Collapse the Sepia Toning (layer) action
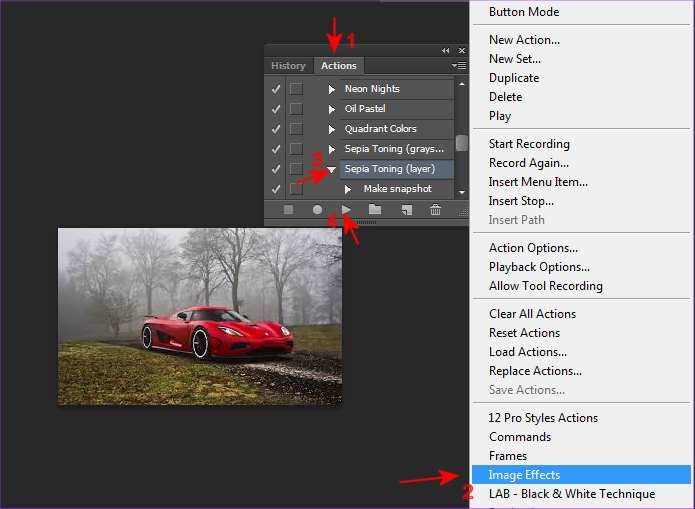The height and width of the screenshot is (509, 695). (x=332, y=170)
